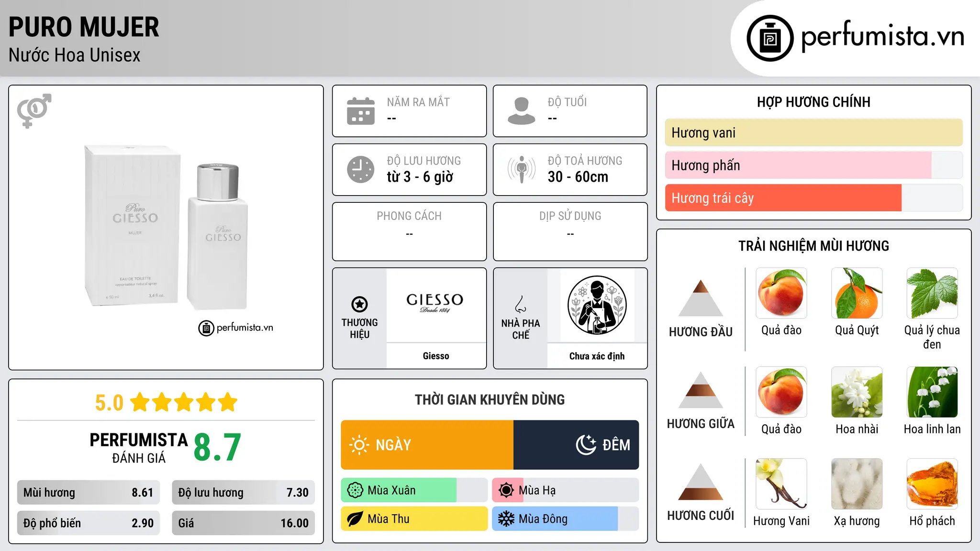This screenshot has width=980, height=551.
Task: Select the Hoa nhài note image
Action: (x=857, y=392)
